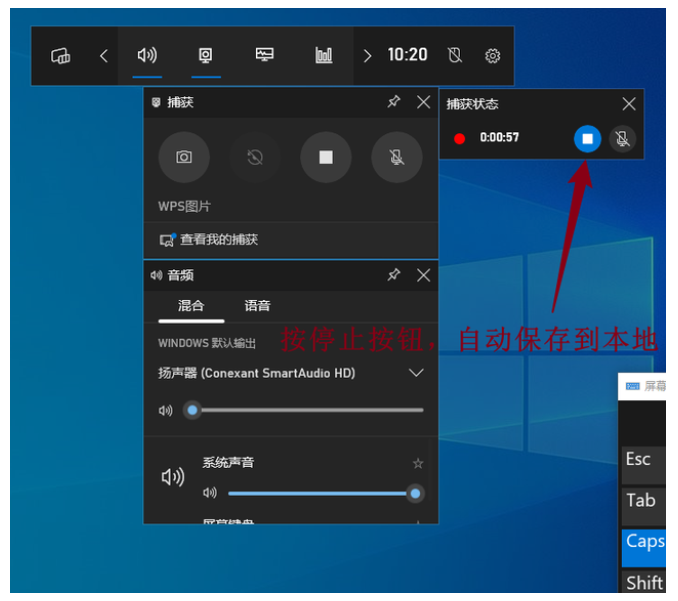
Task: Toggle mouse click-through next to the clock
Action: tap(455, 56)
